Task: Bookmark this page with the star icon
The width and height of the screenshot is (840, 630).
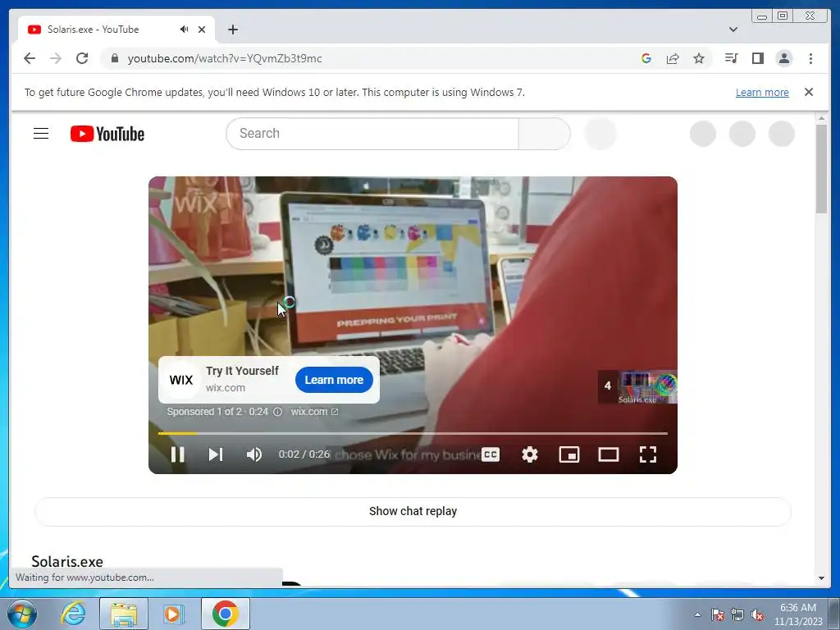Action: tap(699, 58)
